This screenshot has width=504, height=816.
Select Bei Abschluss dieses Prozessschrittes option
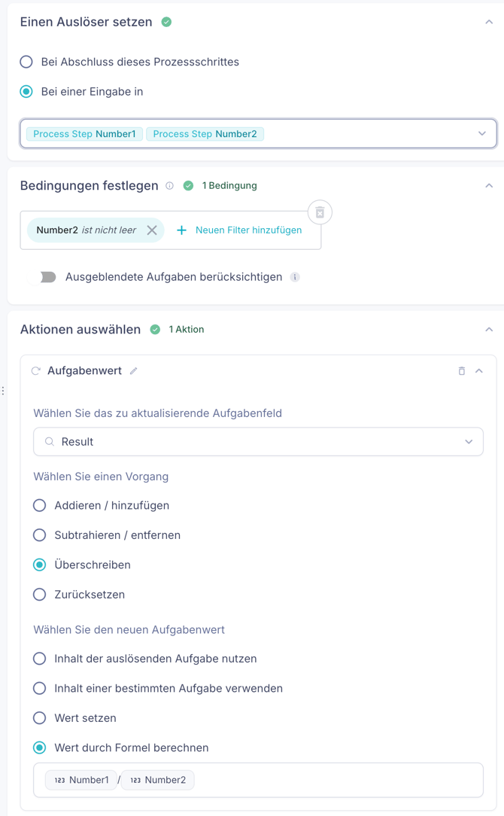(x=26, y=62)
